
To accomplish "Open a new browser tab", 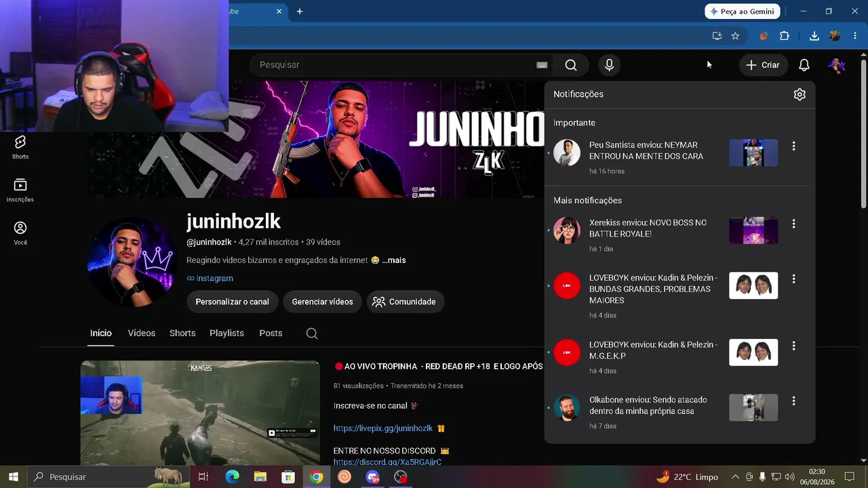I will (x=300, y=12).
